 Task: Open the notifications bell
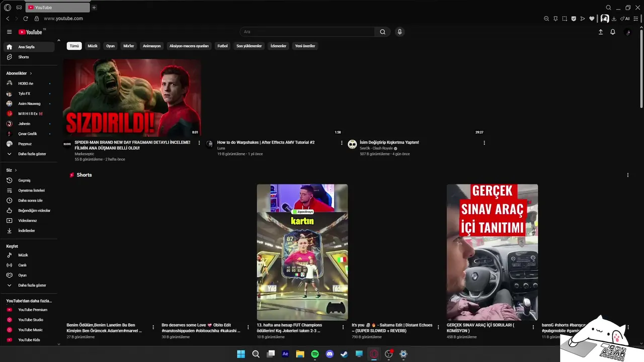point(612,32)
